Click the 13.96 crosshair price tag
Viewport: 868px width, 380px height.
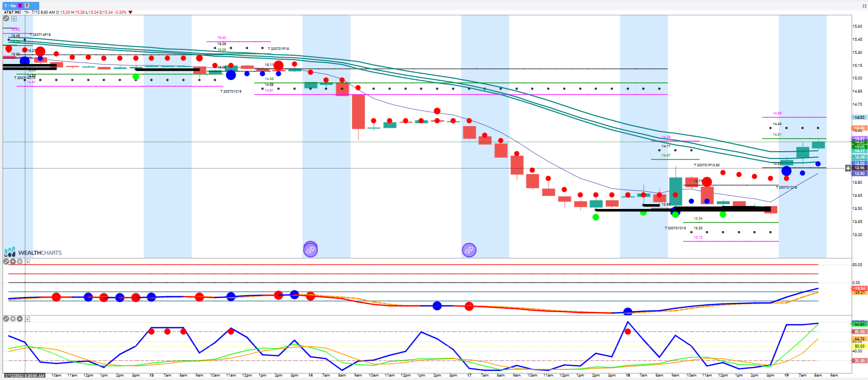pyautogui.click(x=859, y=168)
